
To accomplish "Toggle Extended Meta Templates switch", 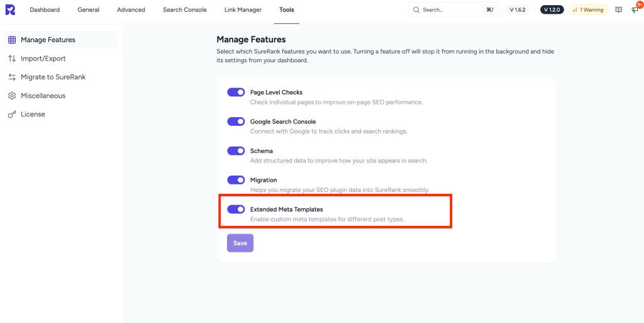I will coord(236,209).
